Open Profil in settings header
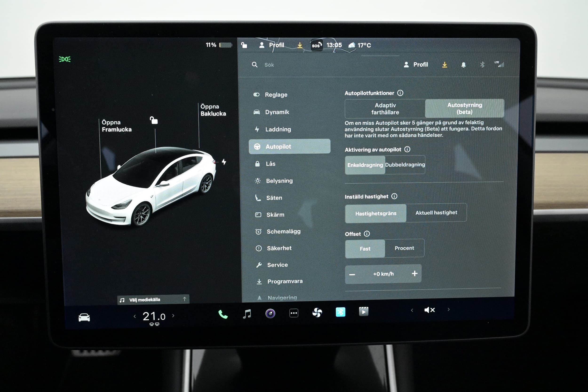 pyautogui.click(x=416, y=65)
